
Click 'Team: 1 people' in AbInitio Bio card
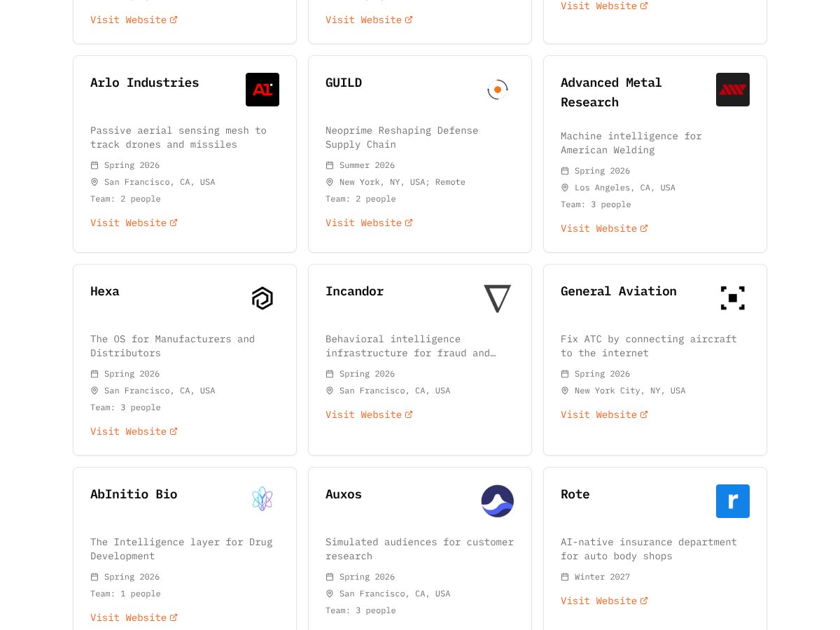click(125, 594)
